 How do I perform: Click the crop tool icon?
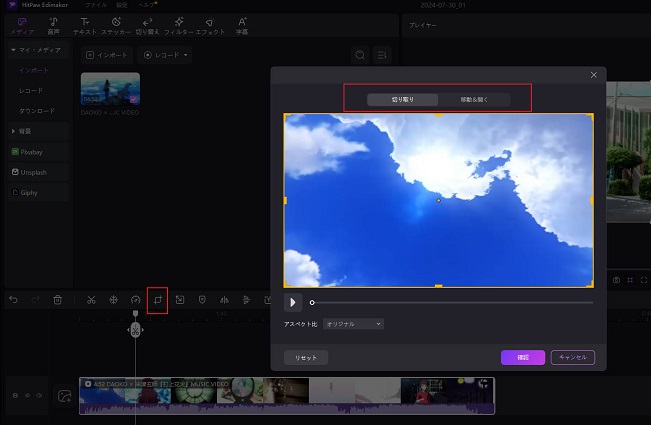[157, 300]
